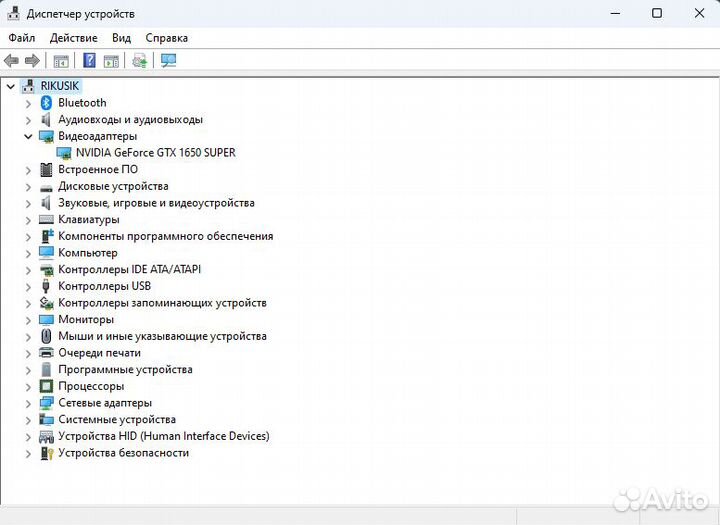Click the Процессоры chip icon
The height and width of the screenshot is (525, 720).
46,386
